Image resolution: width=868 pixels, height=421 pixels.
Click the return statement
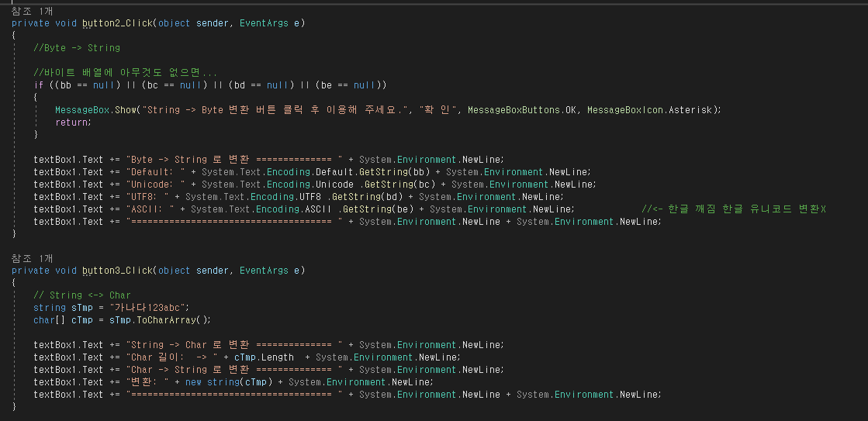73,123
